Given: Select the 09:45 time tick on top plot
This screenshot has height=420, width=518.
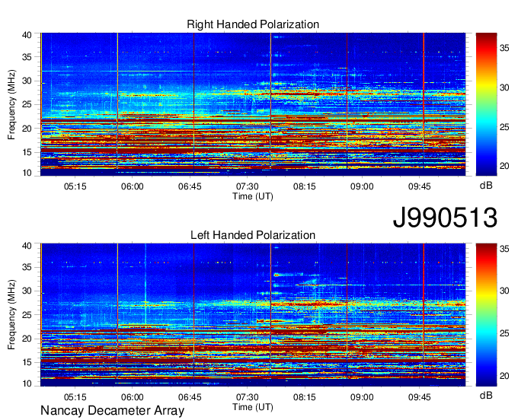Looking at the screenshot, I should pyautogui.click(x=419, y=186).
